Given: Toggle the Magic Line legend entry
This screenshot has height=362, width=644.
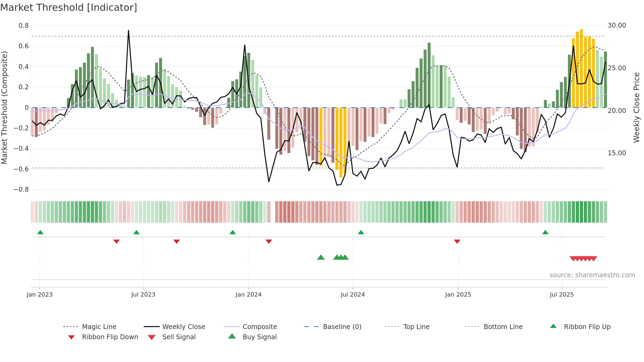Looking at the screenshot, I should pos(90,327).
